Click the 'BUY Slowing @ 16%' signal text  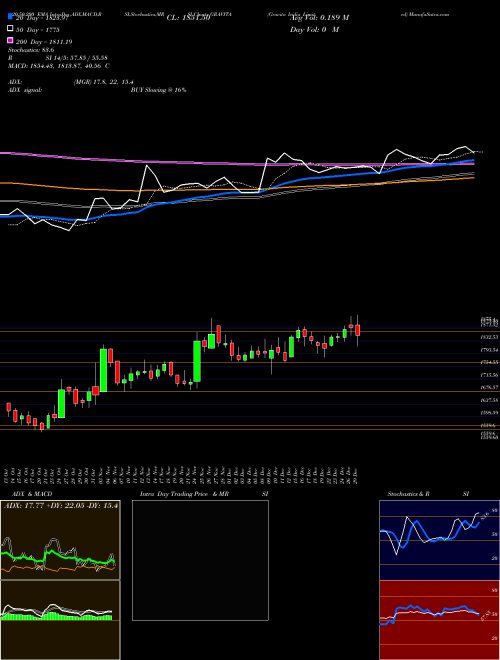[x=159, y=90]
